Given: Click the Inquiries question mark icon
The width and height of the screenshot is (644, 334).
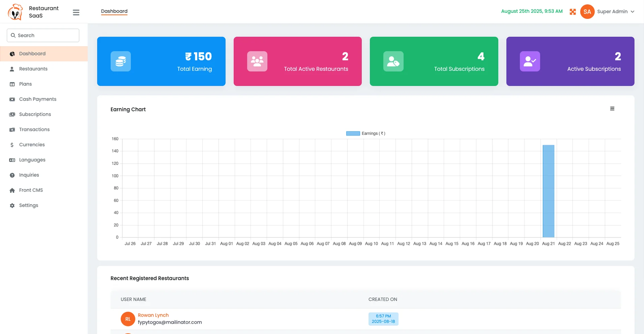Looking at the screenshot, I should [12, 175].
